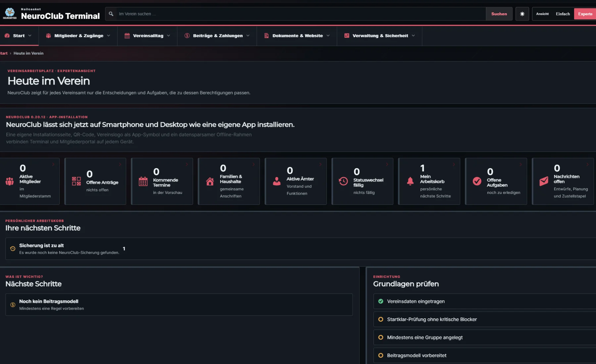The height and width of the screenshot is (364, 596).
Task: Open the Nachrichten offen card title
Action: pyautogui.click(x=566, y=179)
